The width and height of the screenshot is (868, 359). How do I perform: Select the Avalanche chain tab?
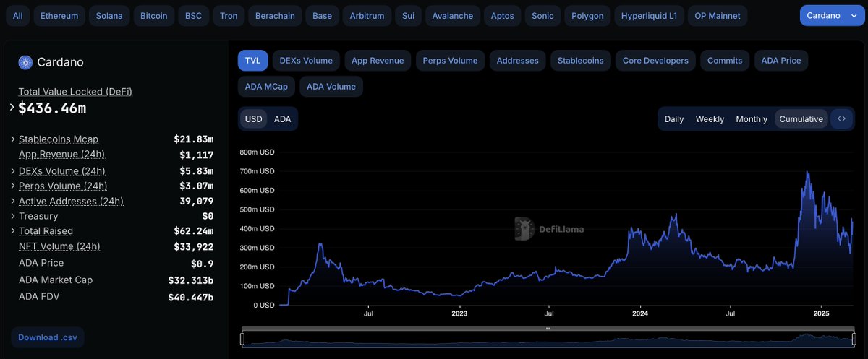pos(453,15)
